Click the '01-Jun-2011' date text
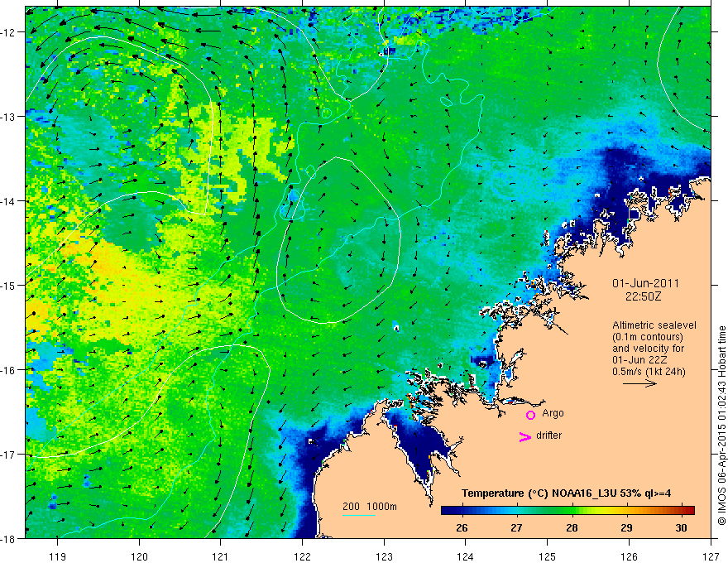 (x=645, y=283)
